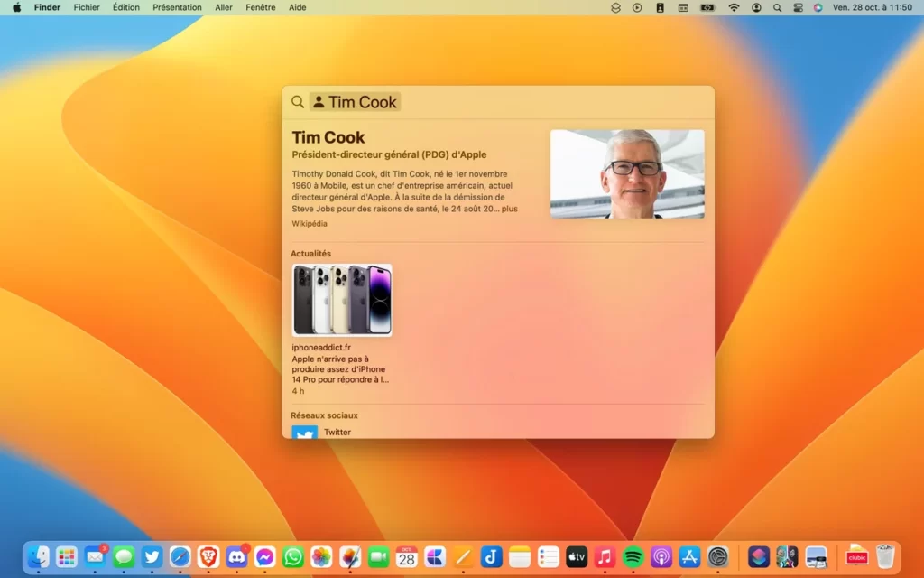The height and width of the screenshot is (578, 924).
Task: Open Discord in the Dock
Action: [x=236, y=557]
